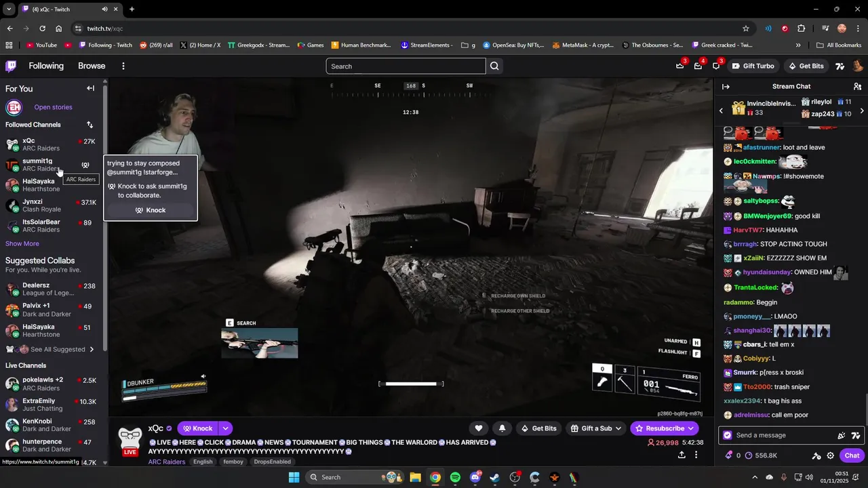
Task: Expand more bookmarks chevron
Action: pos(798,45)
